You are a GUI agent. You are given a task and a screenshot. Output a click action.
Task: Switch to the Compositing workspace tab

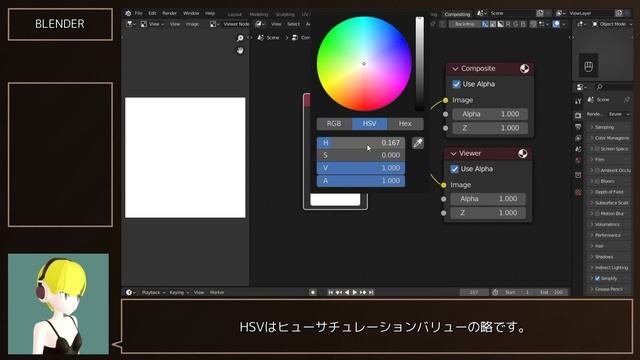(x=457, y=14)
